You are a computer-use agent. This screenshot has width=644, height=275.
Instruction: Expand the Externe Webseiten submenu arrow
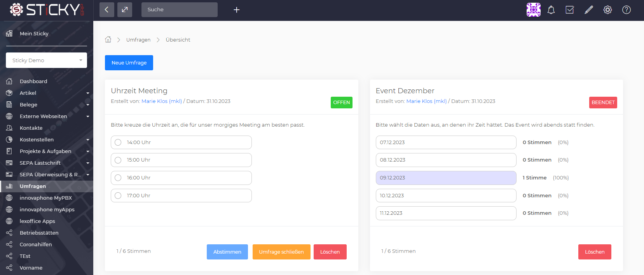88,117
